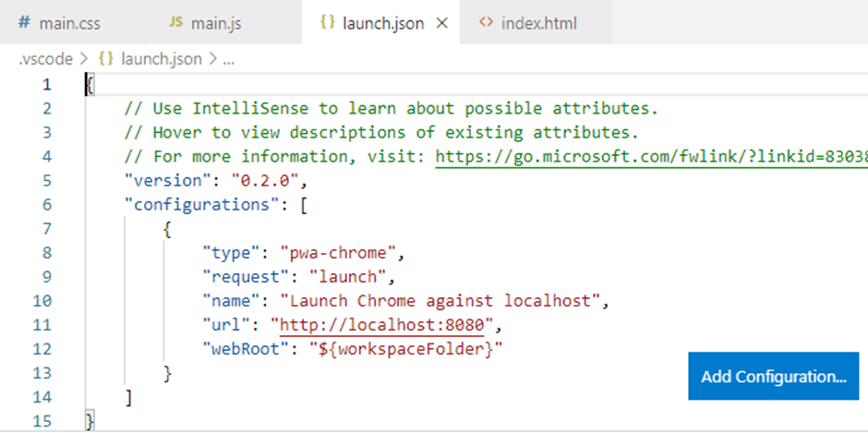
Task: Click the JS icon on main.js tab
Action: (175, 23)
